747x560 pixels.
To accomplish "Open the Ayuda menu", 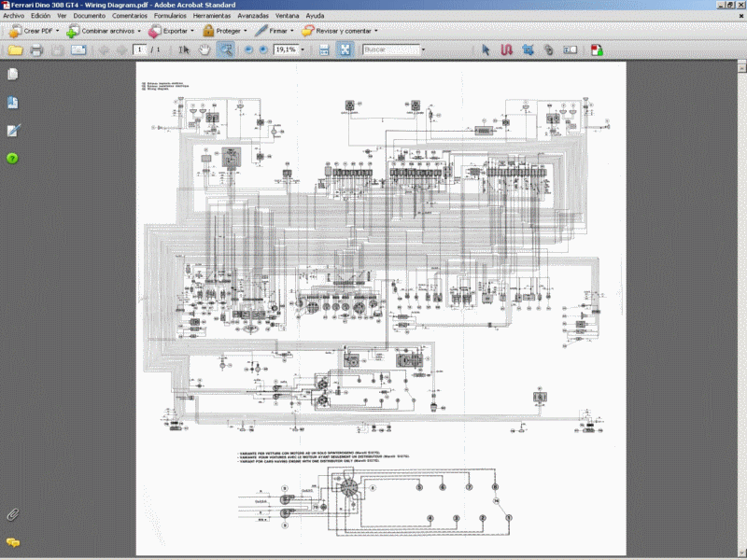I will [x=315, y=16].
